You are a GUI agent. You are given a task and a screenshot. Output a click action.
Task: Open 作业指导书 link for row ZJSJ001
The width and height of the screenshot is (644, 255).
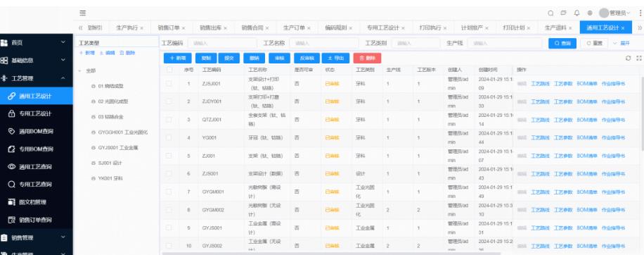[613, 84]
